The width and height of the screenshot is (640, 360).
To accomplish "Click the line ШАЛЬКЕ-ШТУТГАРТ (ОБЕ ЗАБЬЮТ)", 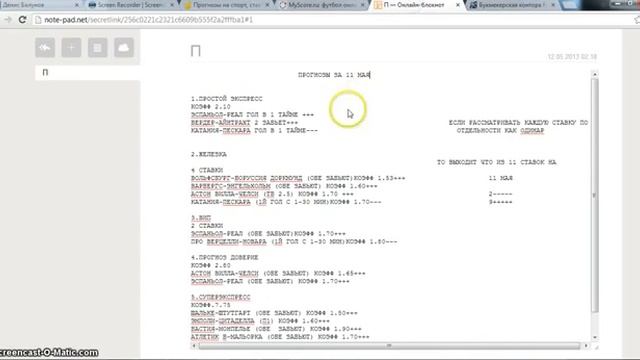I will tap(274, 313).
